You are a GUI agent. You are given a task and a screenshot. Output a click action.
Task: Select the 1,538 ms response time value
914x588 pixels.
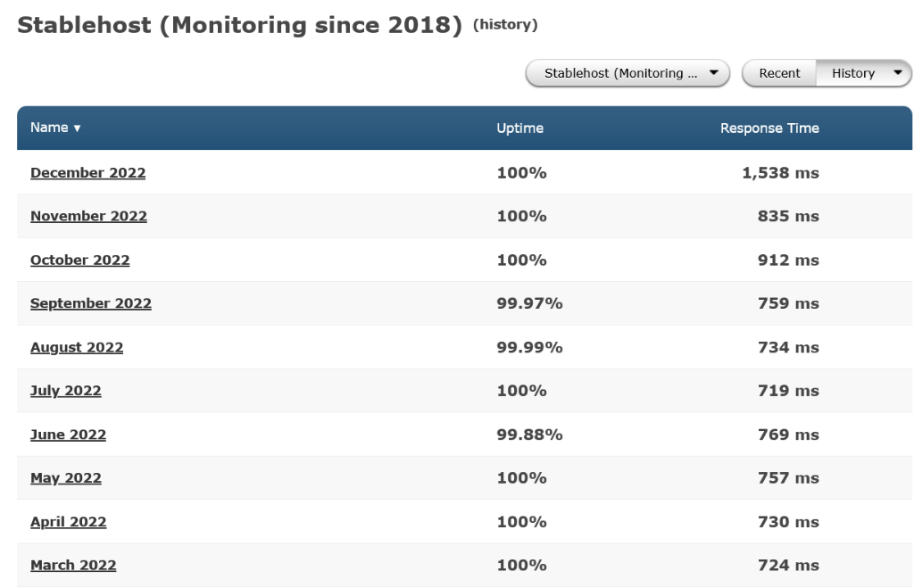[x=780, y=173]
